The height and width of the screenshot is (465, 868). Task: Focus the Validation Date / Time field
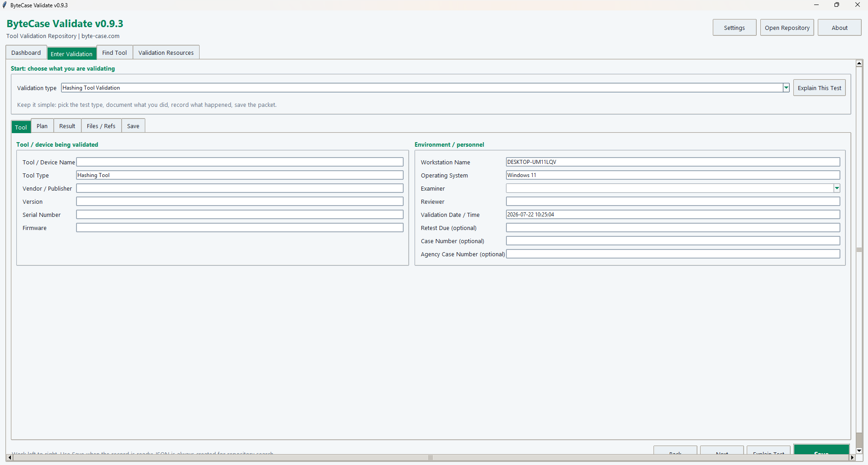(x=673, y=215)
